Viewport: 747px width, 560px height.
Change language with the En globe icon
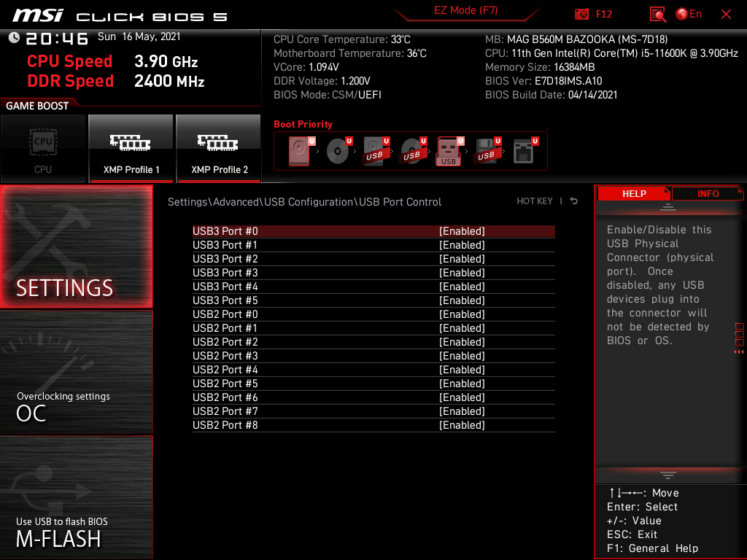click(x=689, y=15)
